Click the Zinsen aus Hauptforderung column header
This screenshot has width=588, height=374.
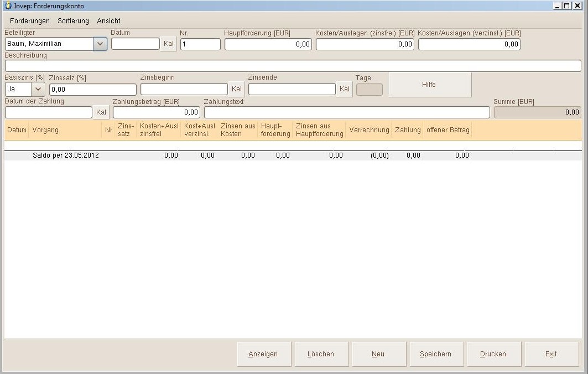pos(320,130)
